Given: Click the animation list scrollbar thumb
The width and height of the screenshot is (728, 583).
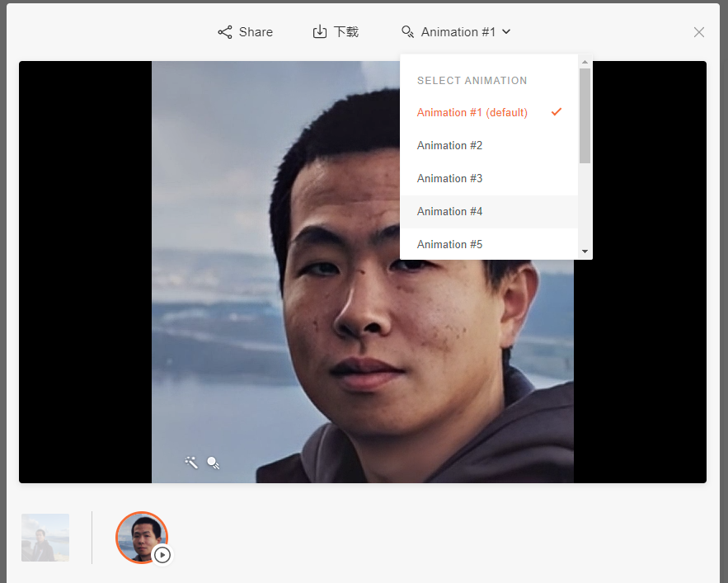Looking at the screenshot, I should 585,115.
